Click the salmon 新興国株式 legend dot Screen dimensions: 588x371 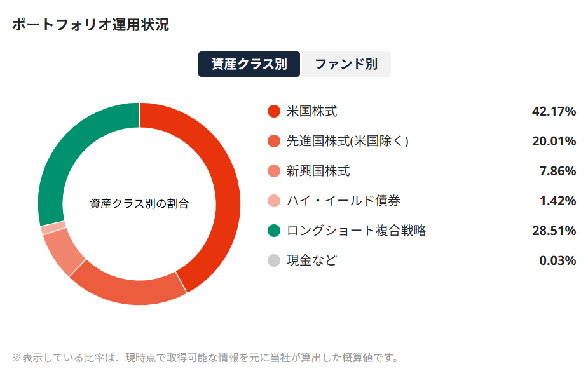tap(273, 171)
